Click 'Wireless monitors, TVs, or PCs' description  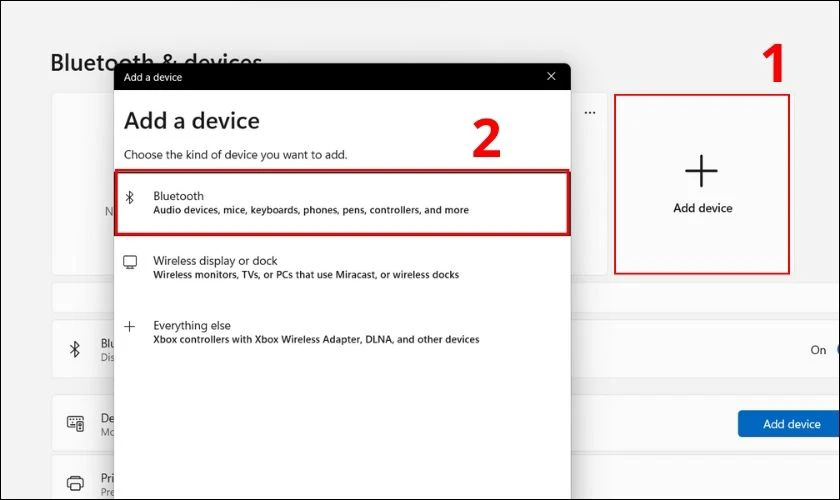point(306,275)
